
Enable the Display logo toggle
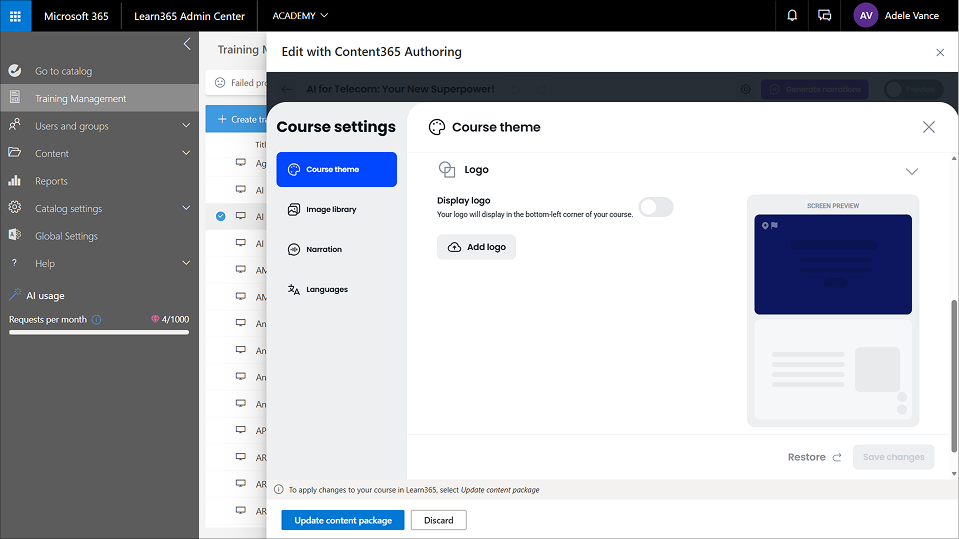(656, 207)
